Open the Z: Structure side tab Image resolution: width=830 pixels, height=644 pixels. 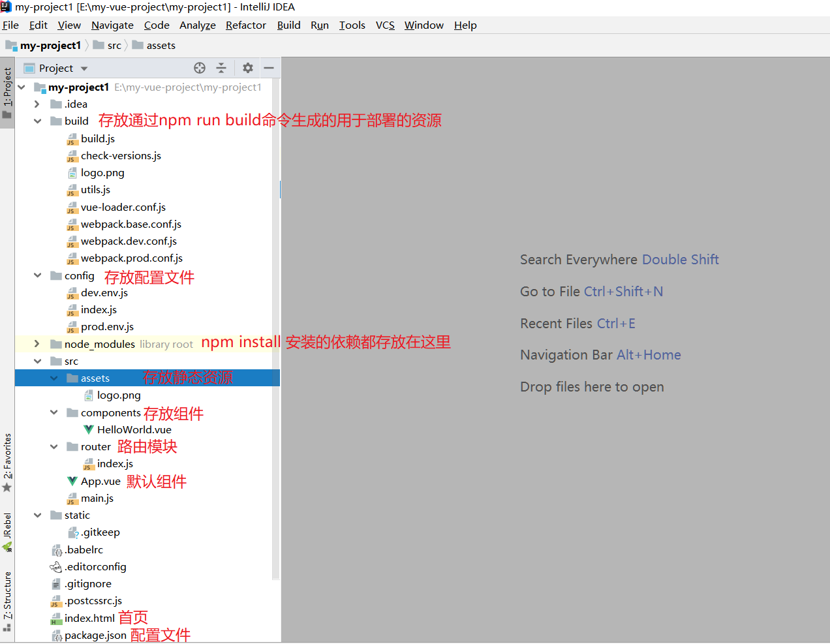click(x=7, y=601)
